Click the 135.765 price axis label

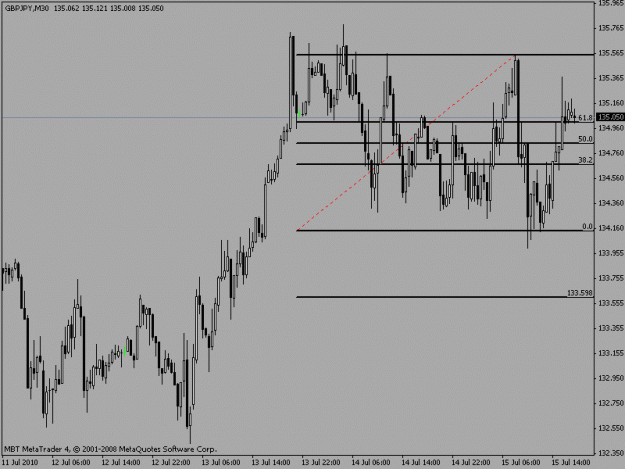(x=611, y=27)
